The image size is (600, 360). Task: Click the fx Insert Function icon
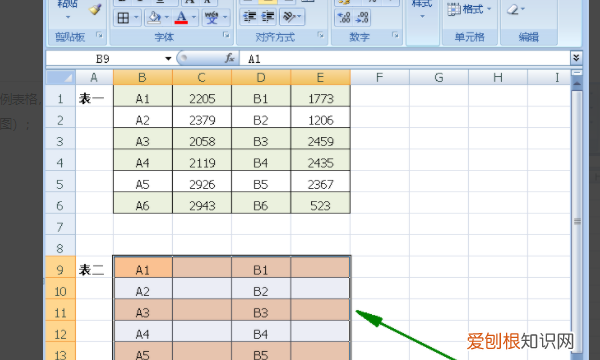(x=229, y=58)
